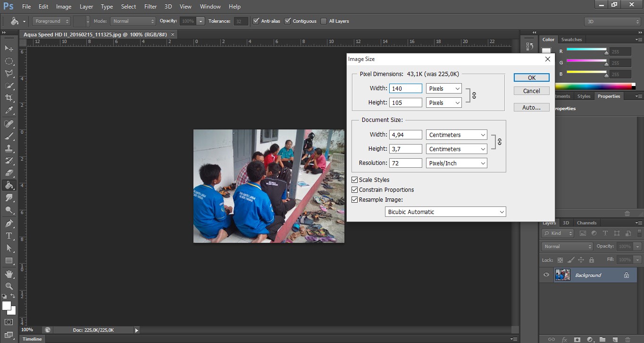Select the Clone Stamp tool
644x343 pixels.
click(9, 148)
